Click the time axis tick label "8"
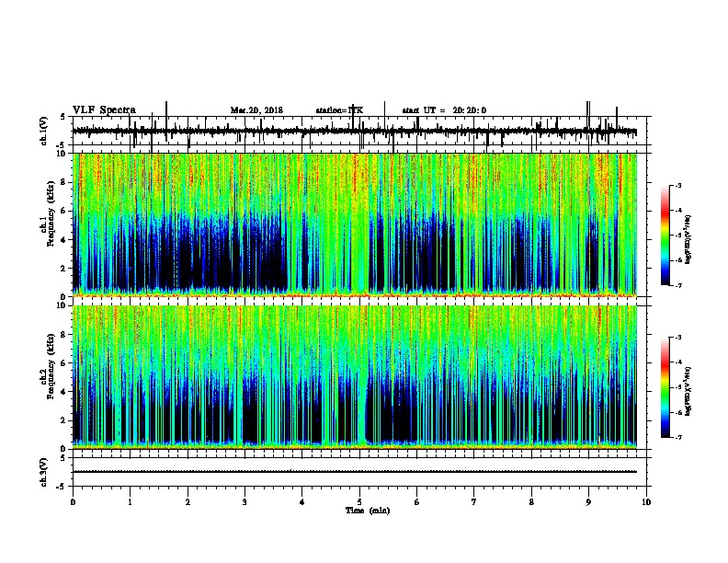 (x=531, y=502)
